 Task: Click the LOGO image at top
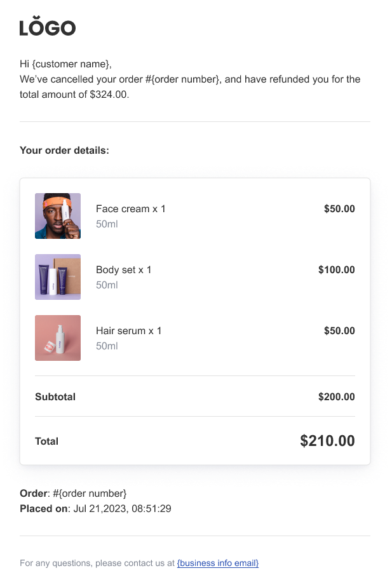coord(48,27)
